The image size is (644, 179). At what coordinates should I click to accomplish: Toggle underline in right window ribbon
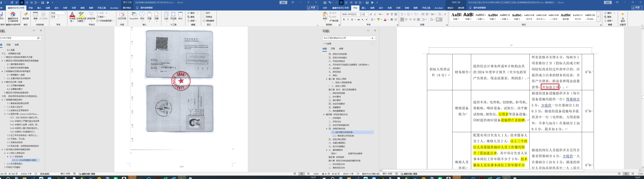[352, 19]
